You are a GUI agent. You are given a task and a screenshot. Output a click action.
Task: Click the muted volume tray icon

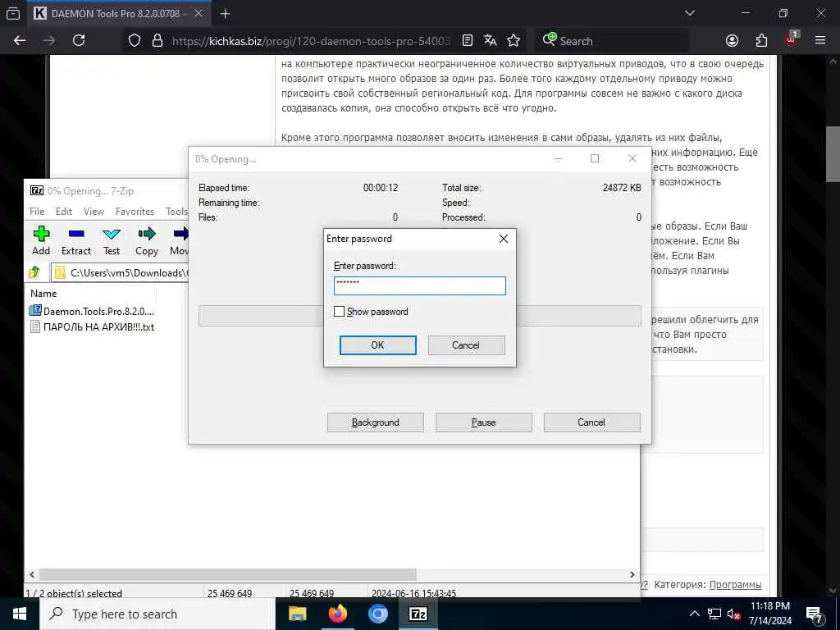pos(734,614)
